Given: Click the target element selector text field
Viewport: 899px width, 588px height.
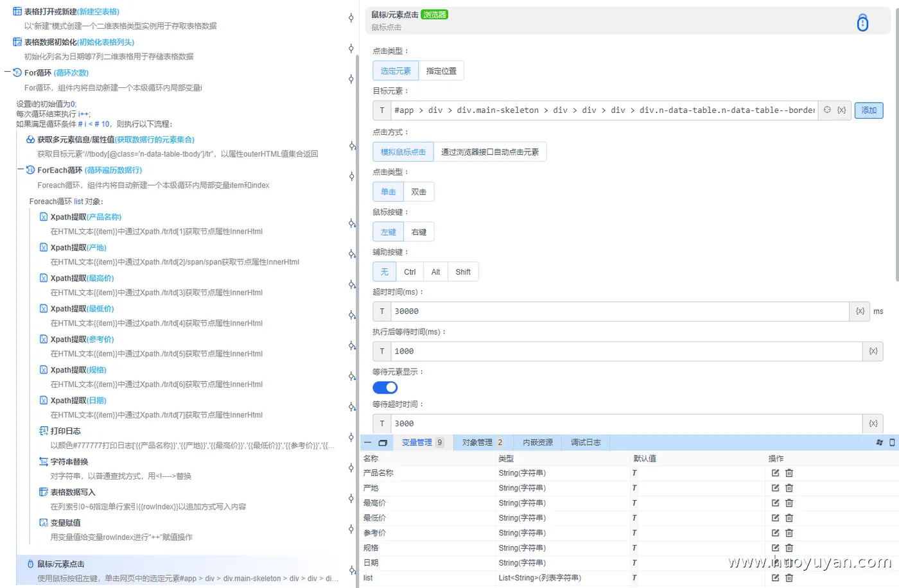Looking at the screenshot, I should pyautogui.click(x=604, y=110).
